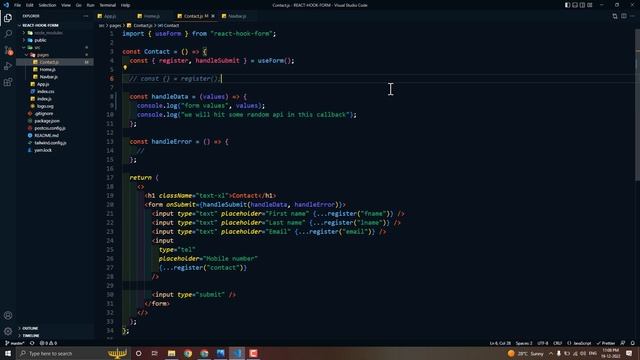Click the feedback icon in status bar

pos(622,343)
